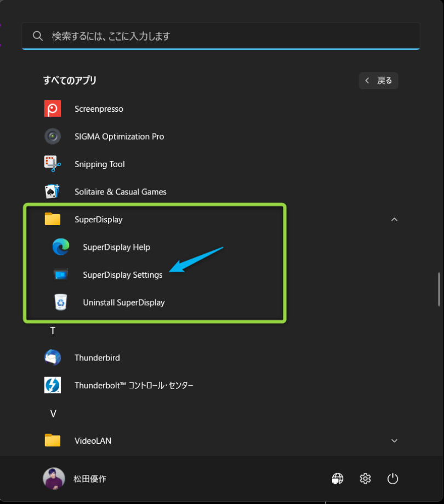Open the SIGMA Optimization Pro lens icon

pos(53,136)
